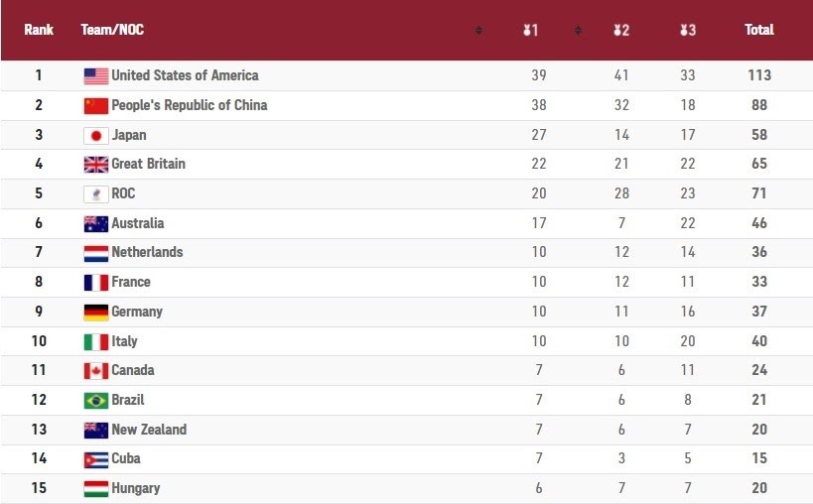Click the ROC flag icon
This screenshot has width=813, height=504.
tap(95, 194)
